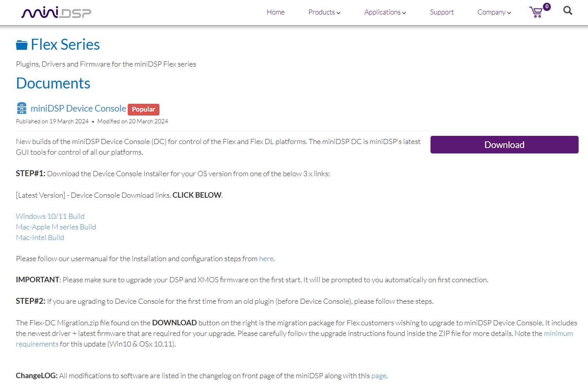
Task: Open the shopping cart icon
Action: pyautogui.click(x=536, y=12)
